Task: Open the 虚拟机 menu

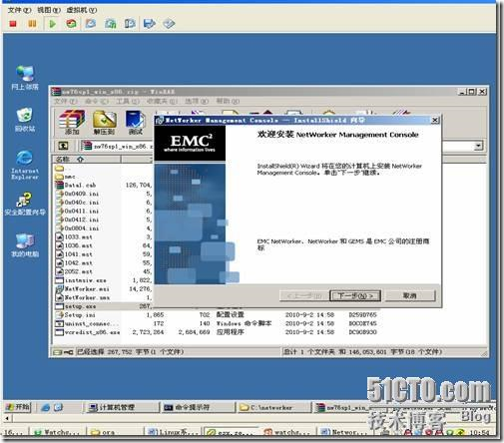Action: click(82, 10)
